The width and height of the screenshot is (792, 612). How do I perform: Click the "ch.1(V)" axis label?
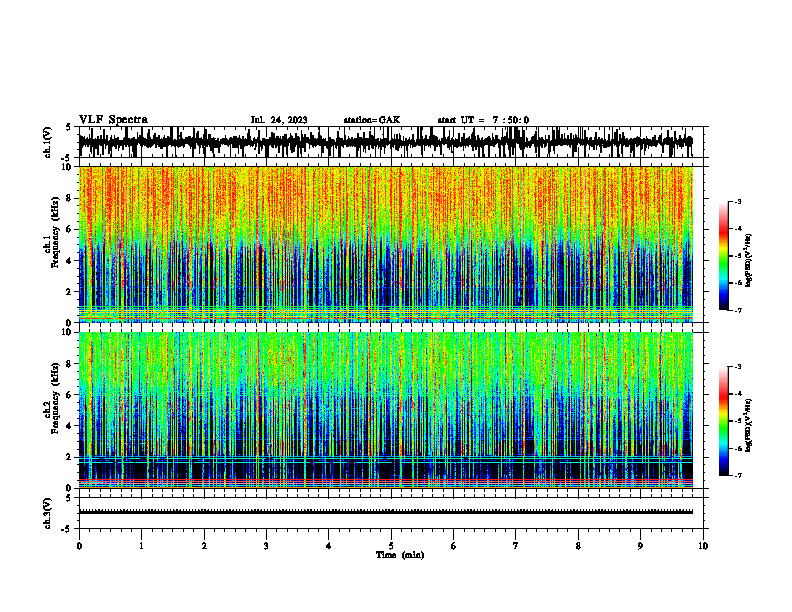click(48, 142)
